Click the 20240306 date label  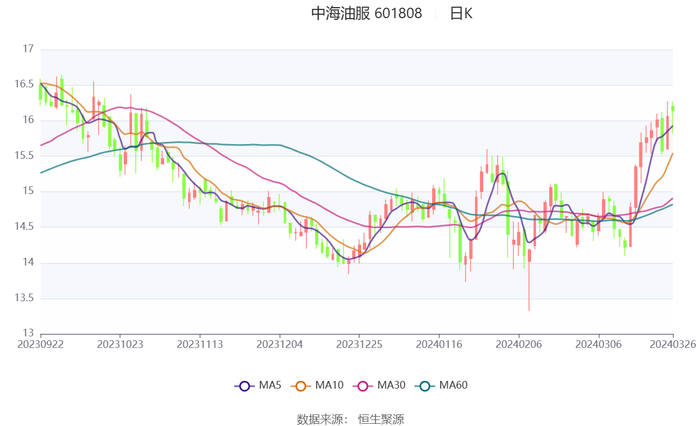(x=599, y=344)
